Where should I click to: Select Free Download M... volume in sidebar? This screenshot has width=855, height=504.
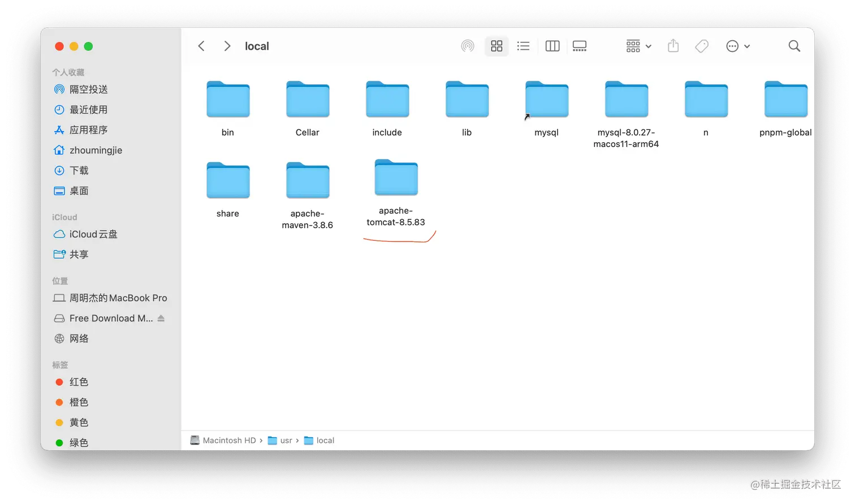(x=103, y=318)
